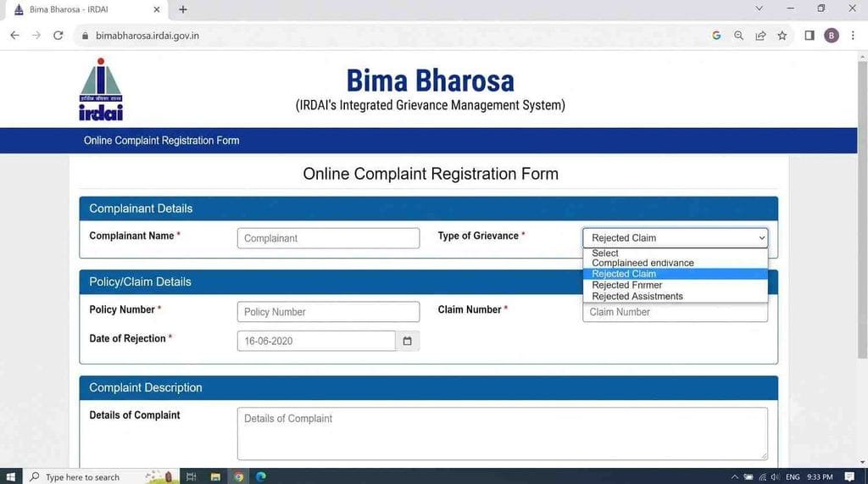868x484 pixels.
Task: Click the lock icon in address bar
Action: 85,36
